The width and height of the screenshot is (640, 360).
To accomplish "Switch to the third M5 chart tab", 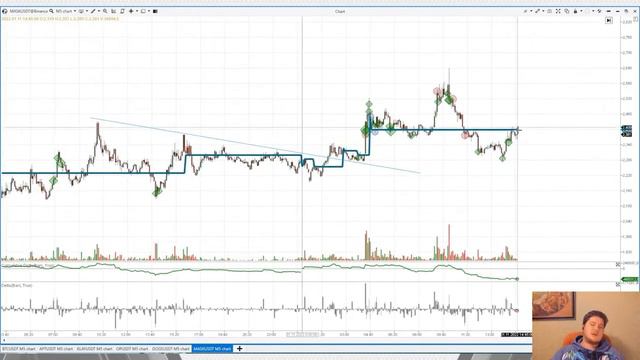I will (x=94, y=349).
